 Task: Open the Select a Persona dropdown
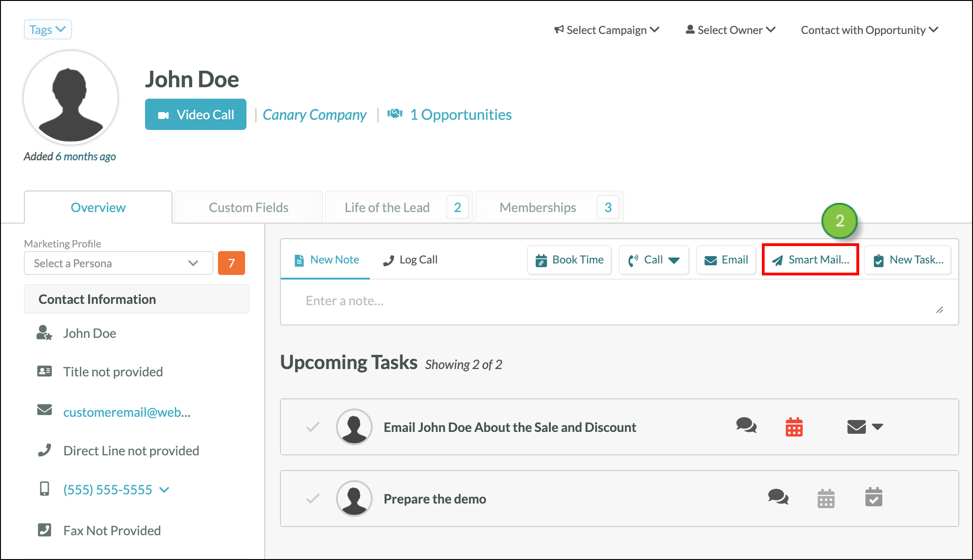tap(118, 263)
